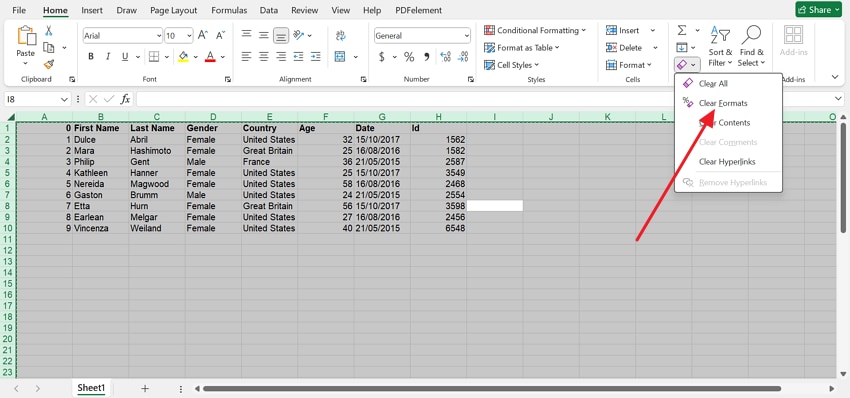Click Bottom Align icon
This screenshot has width=850, height=398.
point(281,35)
